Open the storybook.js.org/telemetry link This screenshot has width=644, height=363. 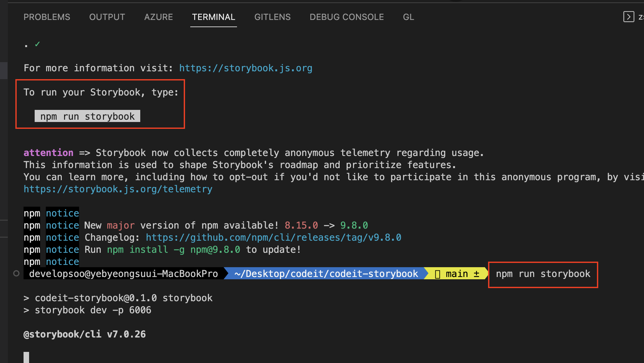point(118,189)
